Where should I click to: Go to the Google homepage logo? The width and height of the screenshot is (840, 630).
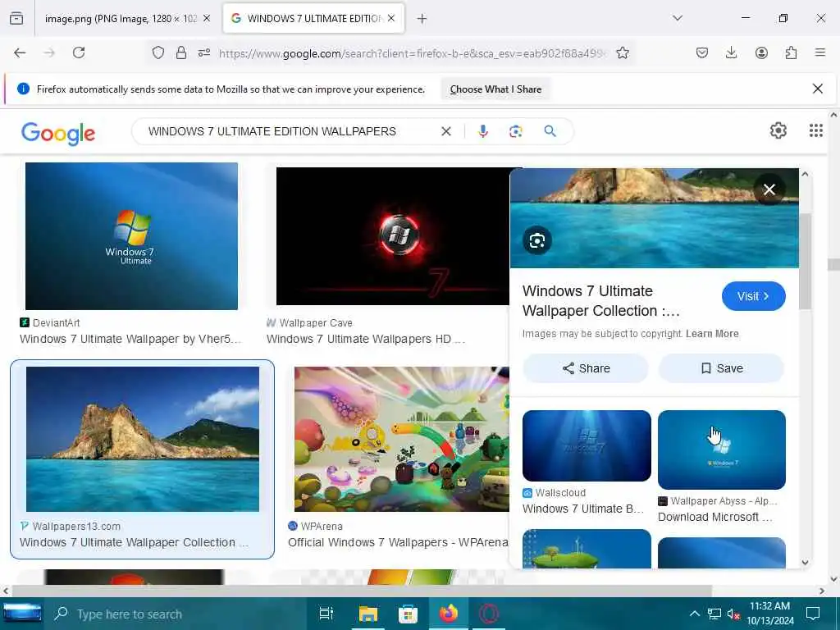point(58,133)
